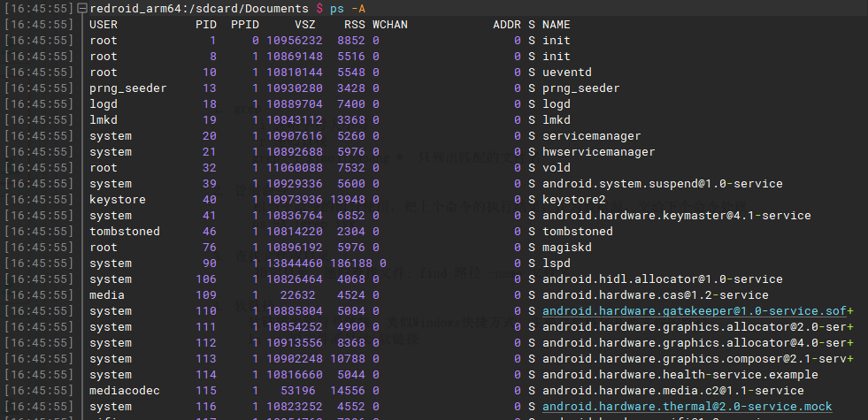Click the VSZ value 10956232
868x420 pixels.
pos(295,41)
